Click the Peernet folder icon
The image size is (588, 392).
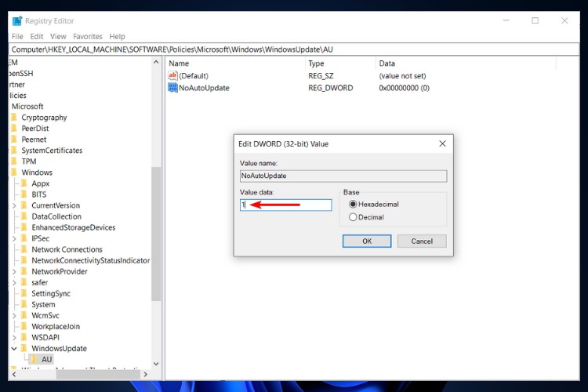[x=15, y=140]
